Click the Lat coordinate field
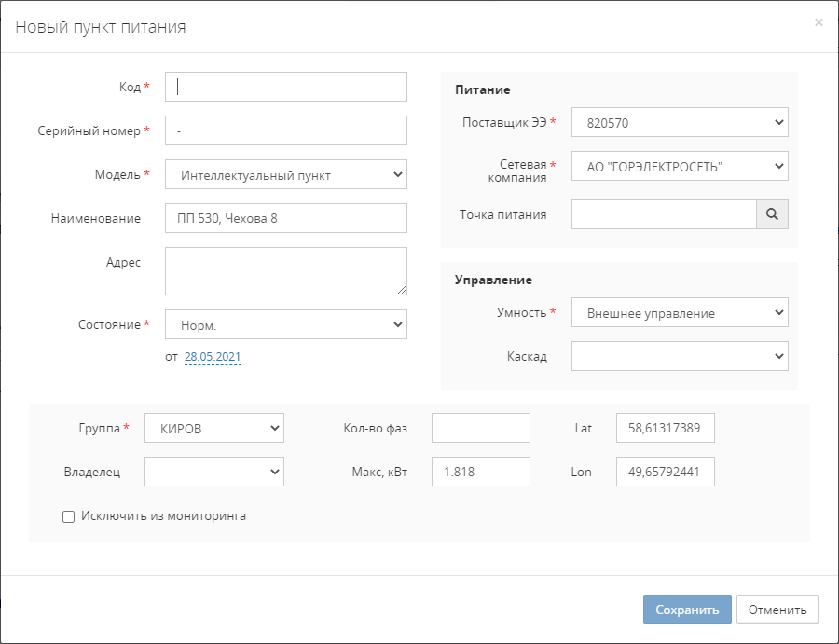The width and height of the screenshot is (839, 644). click(665, 429)
